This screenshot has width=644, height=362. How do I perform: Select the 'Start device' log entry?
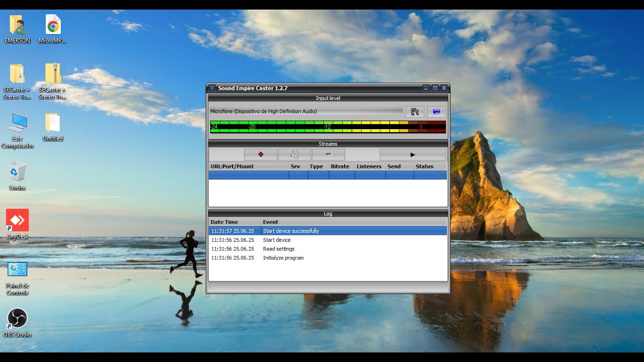pyautogui.click(x=328, y=240)
